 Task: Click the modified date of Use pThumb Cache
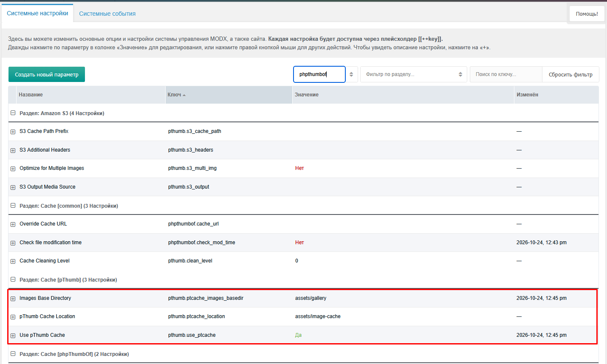[x=542, y=335]
